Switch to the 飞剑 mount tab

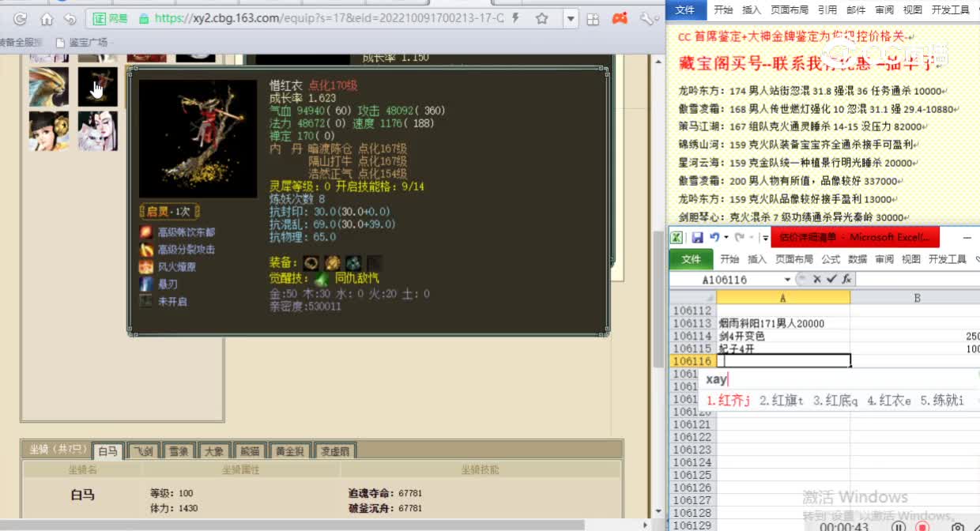tap(142, 451)
